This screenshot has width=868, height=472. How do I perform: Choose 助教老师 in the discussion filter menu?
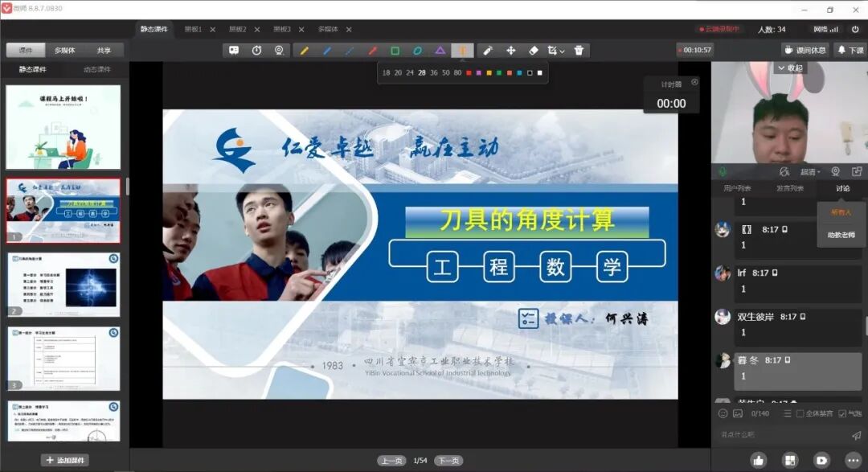841,235
